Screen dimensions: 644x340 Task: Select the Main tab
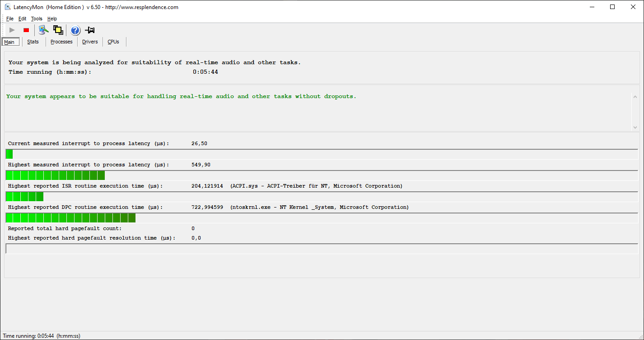point(9,42)
